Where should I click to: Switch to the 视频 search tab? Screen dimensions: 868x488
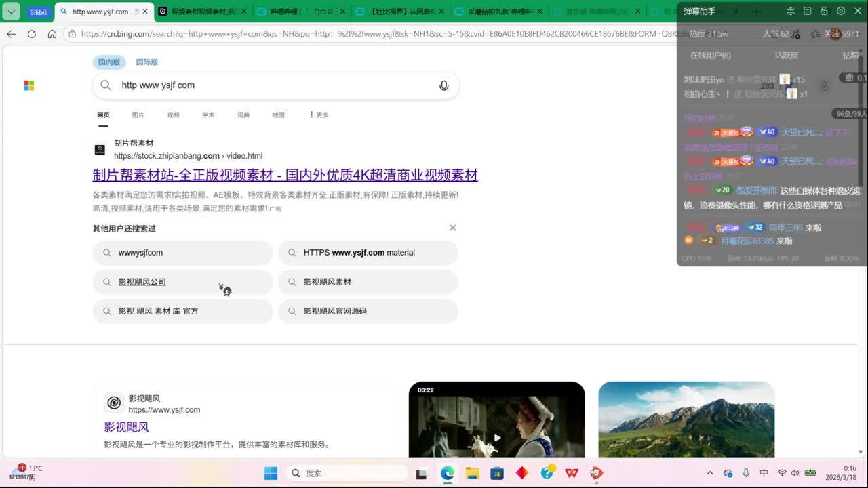[174, 115]
